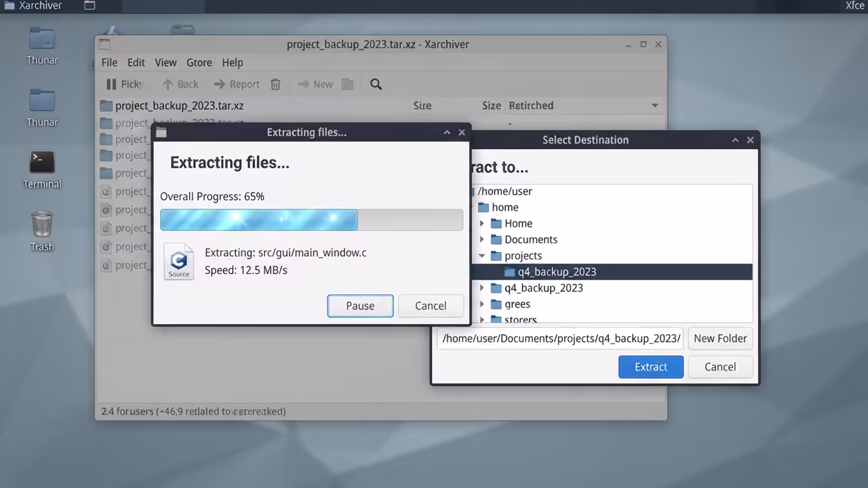Click the overall extraction progress bar
Image resolution: width=868 pixels, height=488 pixels.
(x=312, y=220)
